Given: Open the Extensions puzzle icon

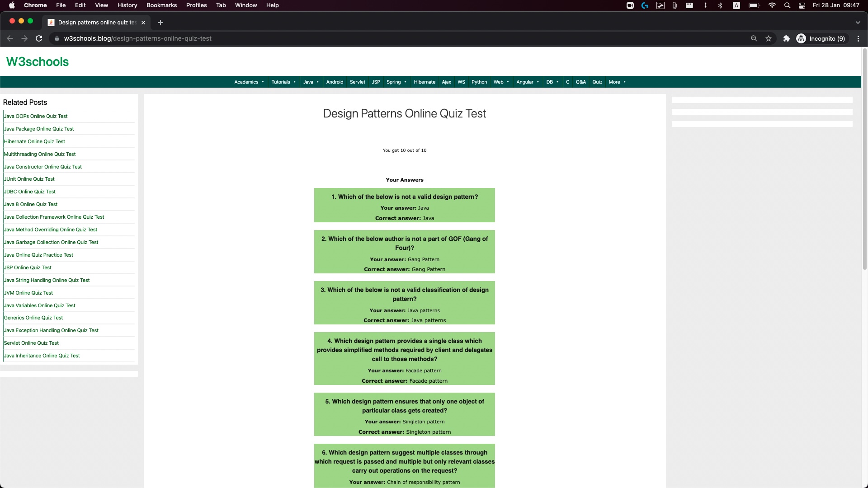Looking at the screenshot, I should coord(787,38).
